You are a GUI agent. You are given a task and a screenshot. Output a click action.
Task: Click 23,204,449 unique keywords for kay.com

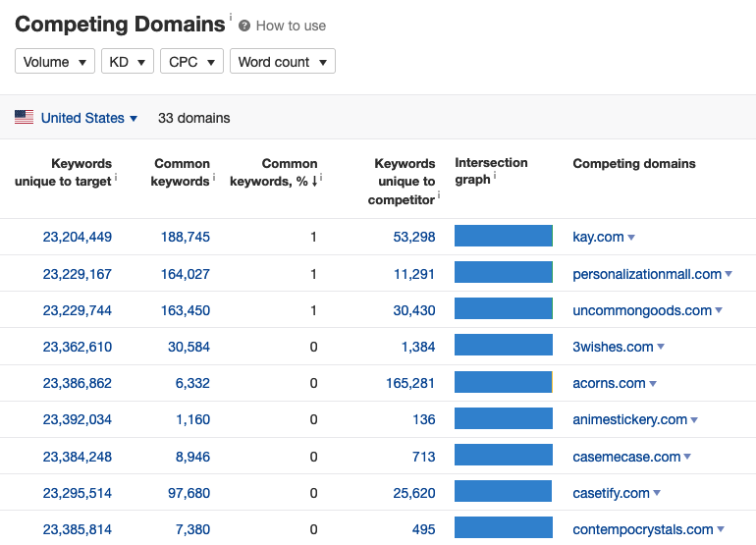coord(78,237)
